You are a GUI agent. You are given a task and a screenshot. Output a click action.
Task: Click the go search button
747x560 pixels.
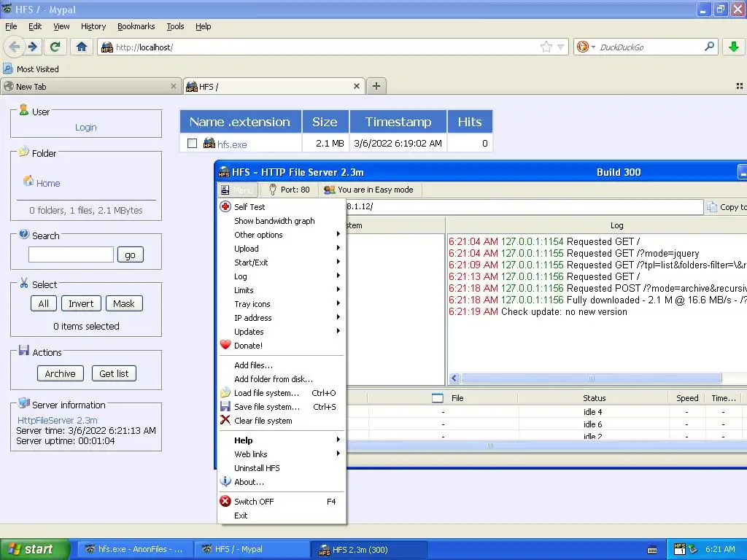130,254
